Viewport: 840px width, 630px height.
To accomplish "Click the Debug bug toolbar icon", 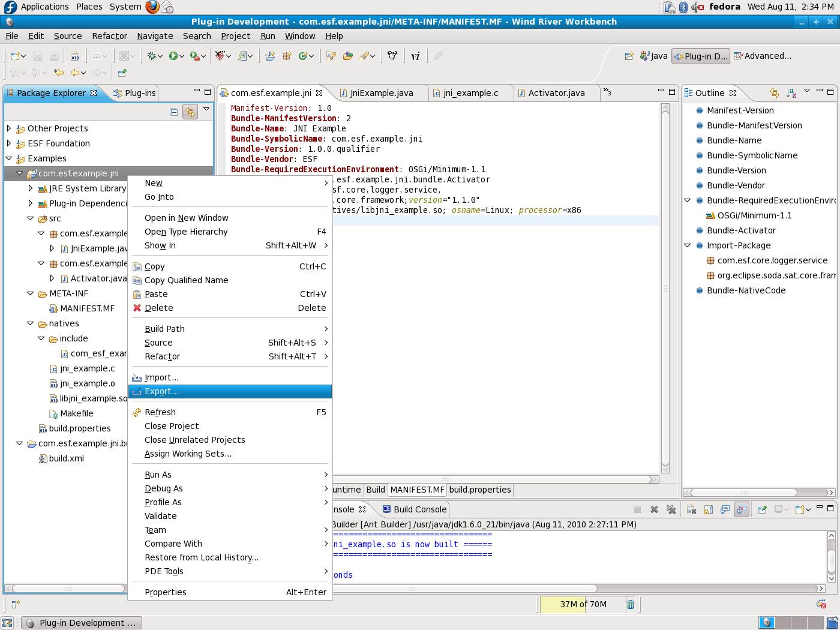I will point(152,56).
